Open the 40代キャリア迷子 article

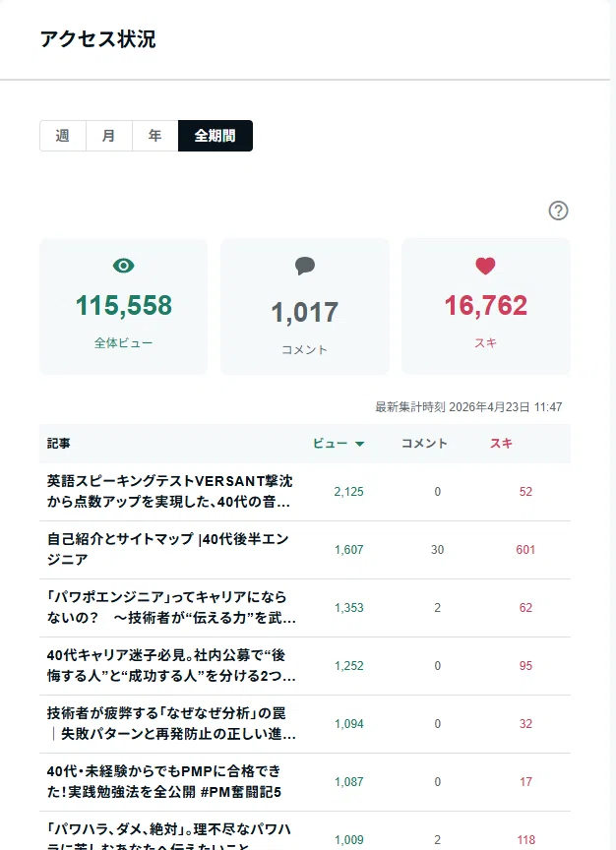171,665
